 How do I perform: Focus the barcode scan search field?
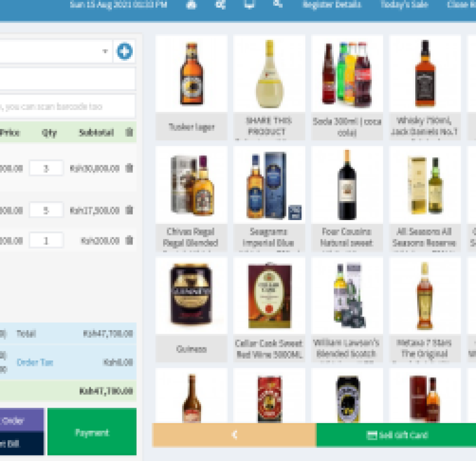[x=67, y=106]
